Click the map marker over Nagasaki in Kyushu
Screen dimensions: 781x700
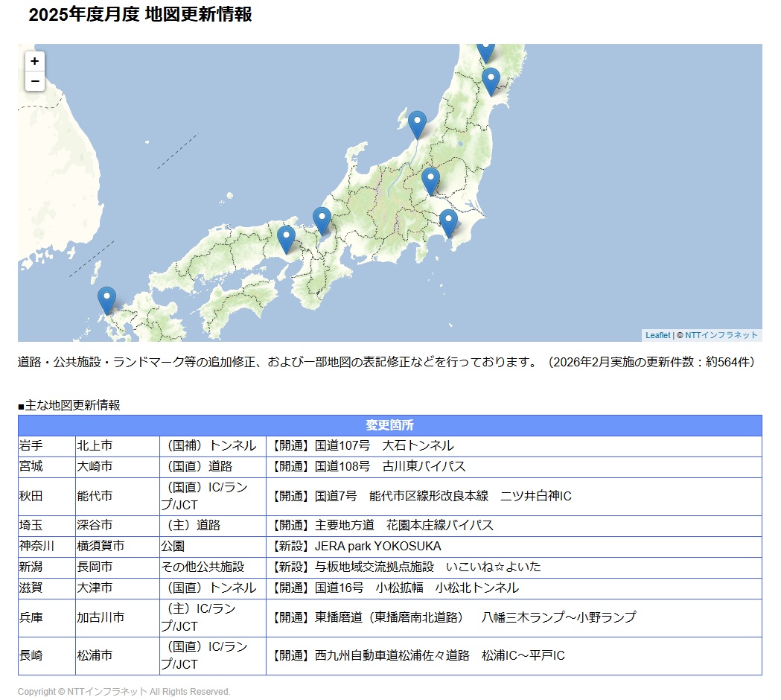106,299
